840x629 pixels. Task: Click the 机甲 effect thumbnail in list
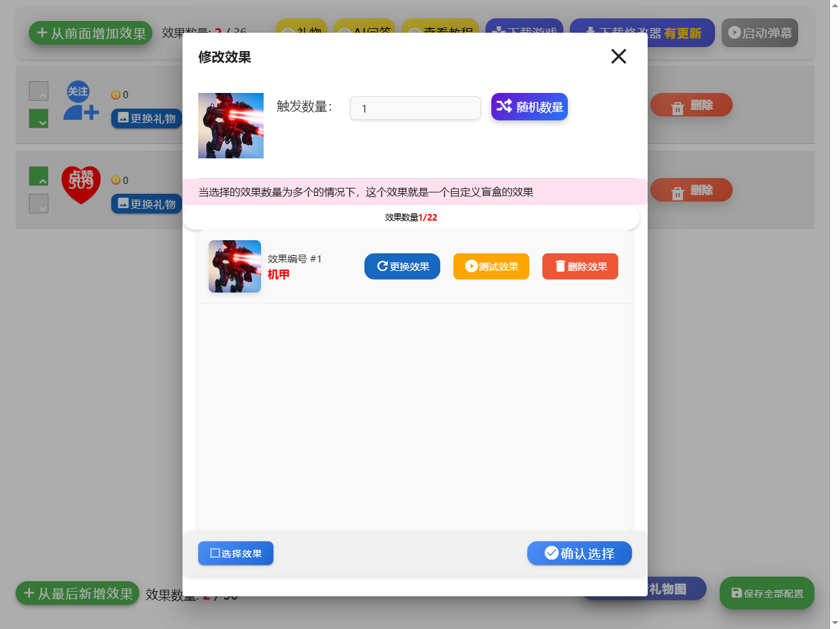(235, 266)
